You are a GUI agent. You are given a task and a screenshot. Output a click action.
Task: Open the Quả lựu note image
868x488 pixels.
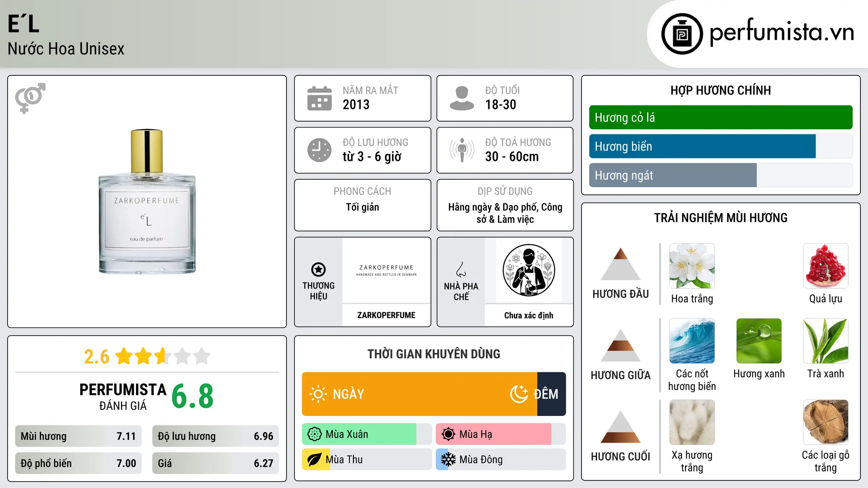coord(826,266)
